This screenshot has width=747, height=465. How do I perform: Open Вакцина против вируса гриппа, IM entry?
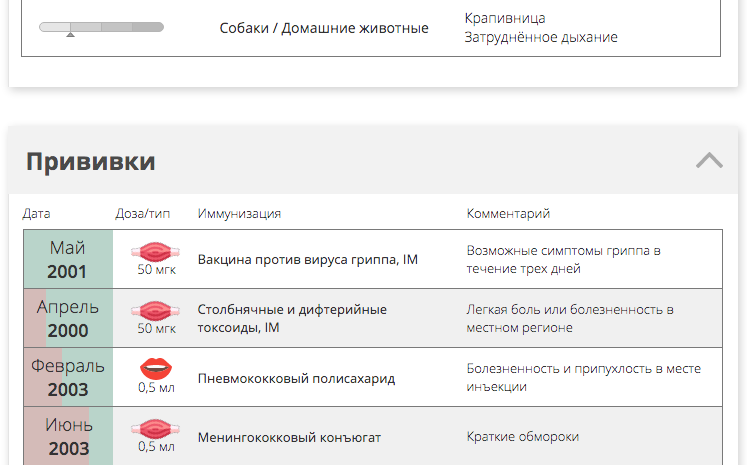tap(308, 260)
